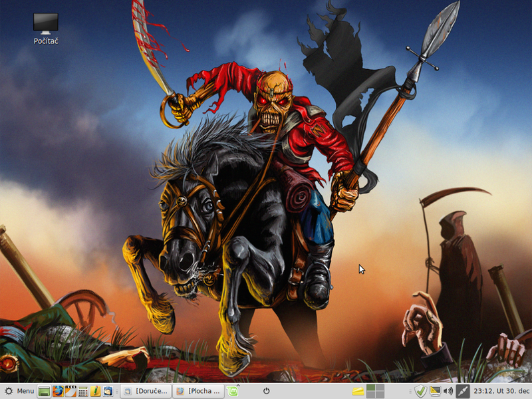532x399 pixels.
Task: Click the power shutdown icon
Action: click(x=266, y=391)
